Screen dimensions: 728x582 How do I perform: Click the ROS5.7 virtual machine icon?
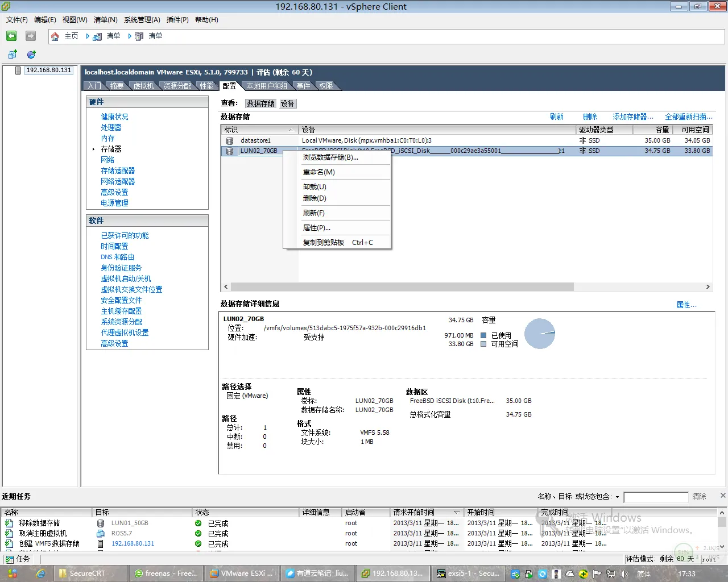pyautogui.click(x=101, y=533)
